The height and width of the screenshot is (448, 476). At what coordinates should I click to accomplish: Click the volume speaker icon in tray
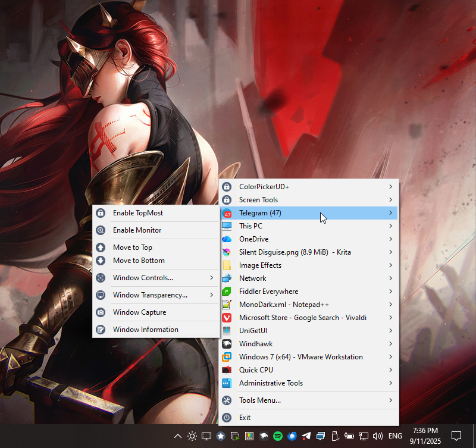click(x=377, y=436)
